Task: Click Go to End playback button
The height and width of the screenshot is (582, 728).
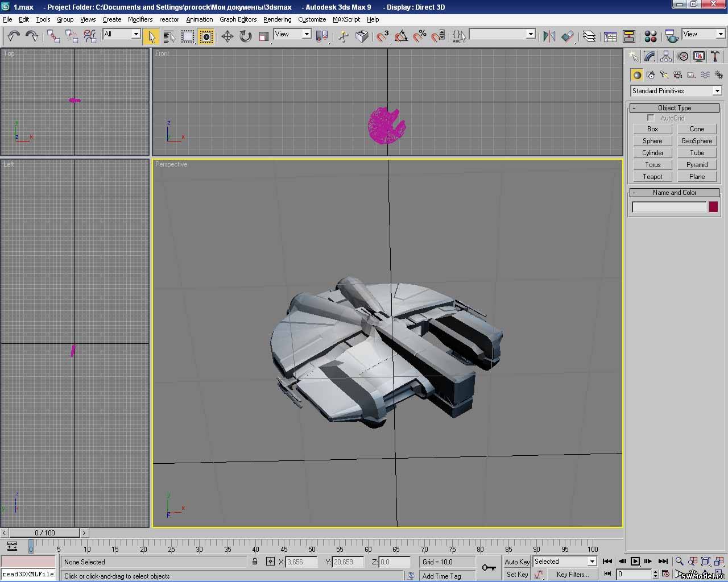Action: click(663, 562)
